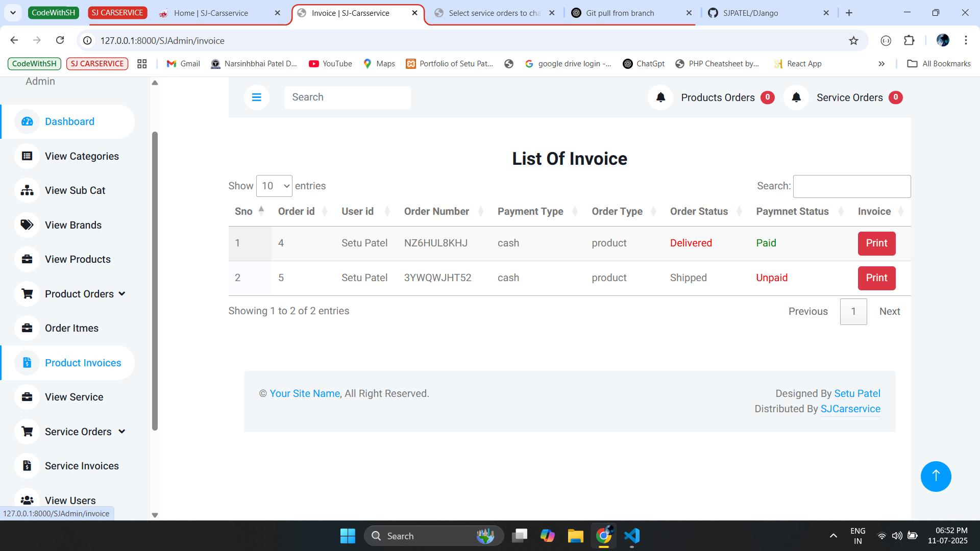Viewport: 980px width, 551px height.
Task: Click the Service Invoices sidebar icon
Action: tap(27, 466)
